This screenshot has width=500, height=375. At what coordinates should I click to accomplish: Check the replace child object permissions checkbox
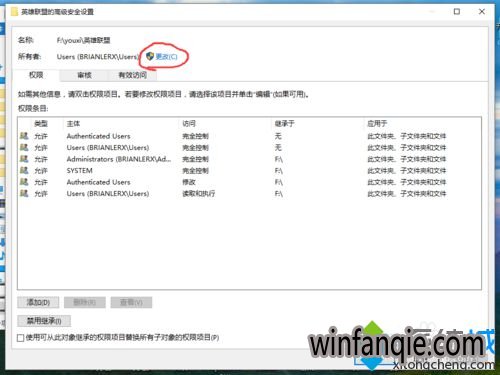(21, 338)
